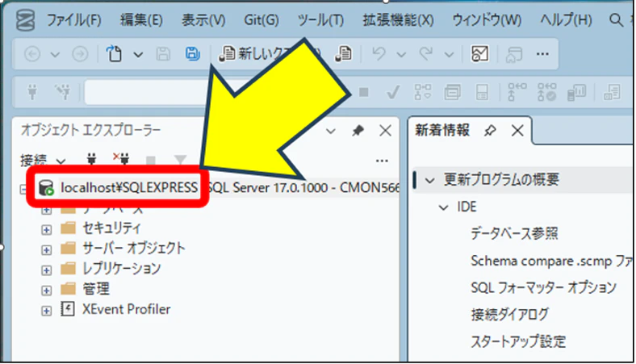Open the 表示(V) menu
The image size is (636, 364).
pos(203,20)
